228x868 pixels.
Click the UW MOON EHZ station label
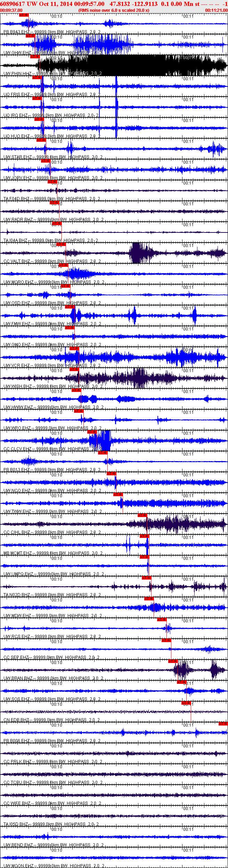[x=18, y=866]
